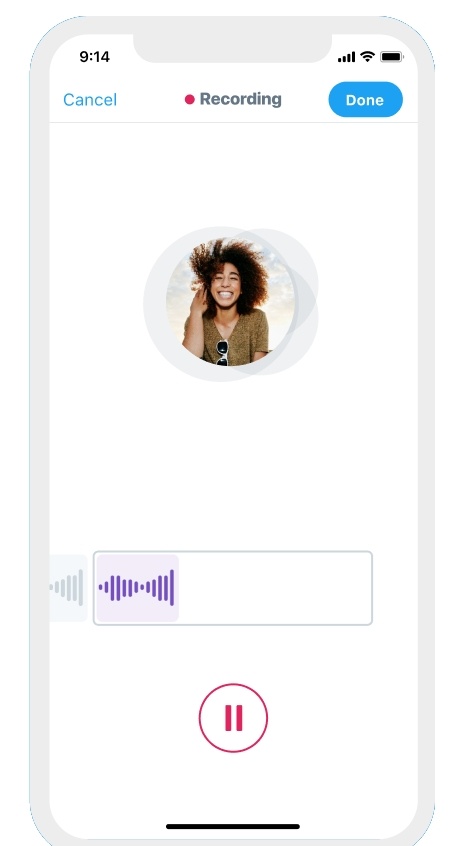Click the battery status icon
Image resolution: width=460 pixels, height=846 pixels.
pos(392,56)
